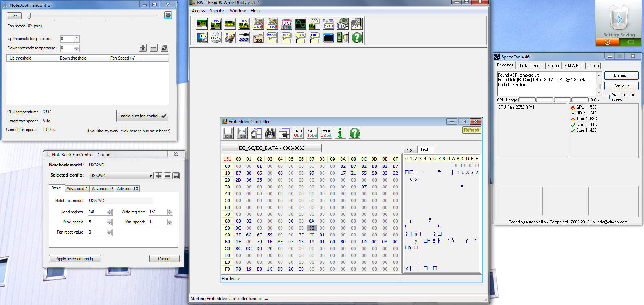The image size is (644, 305).
Task: Open the ACPI tables icon
Action: click(x=356, y=24)
